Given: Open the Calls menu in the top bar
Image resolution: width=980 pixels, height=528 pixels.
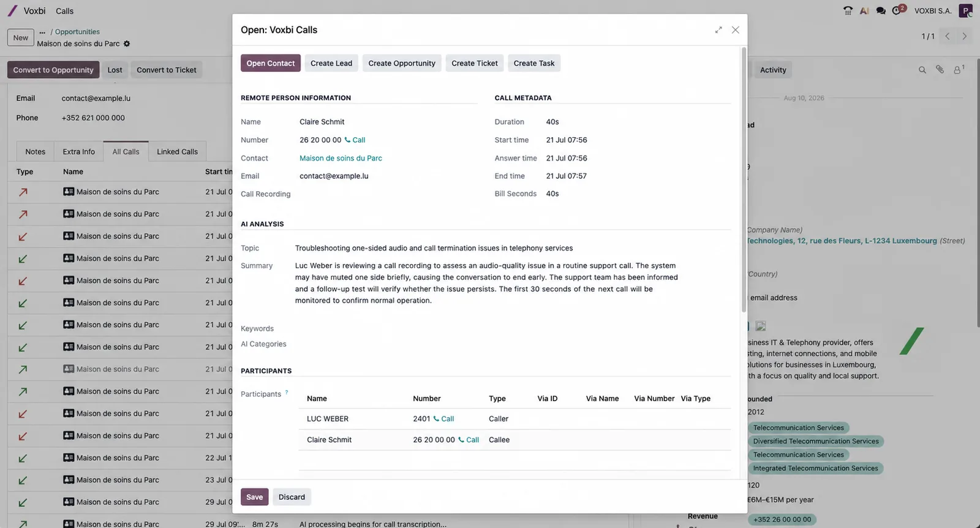Looking at the screenshot, I should click(64, 11).
